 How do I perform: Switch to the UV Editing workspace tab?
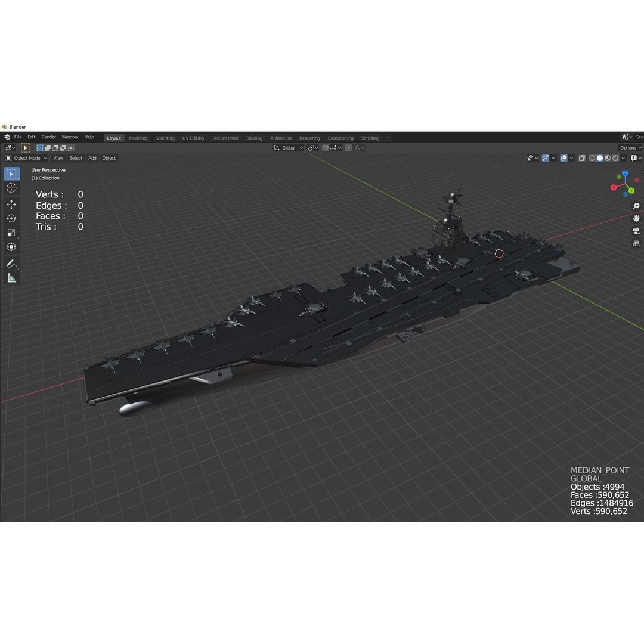tap(193, 138)
